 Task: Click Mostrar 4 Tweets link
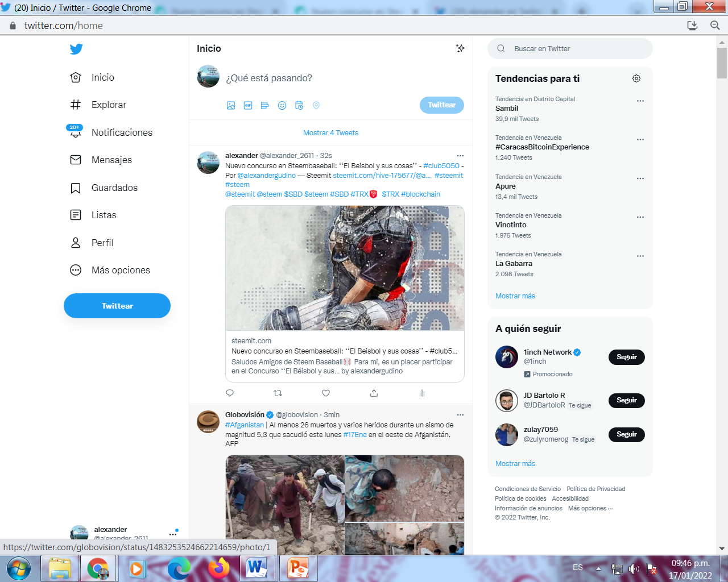(330, 133)
